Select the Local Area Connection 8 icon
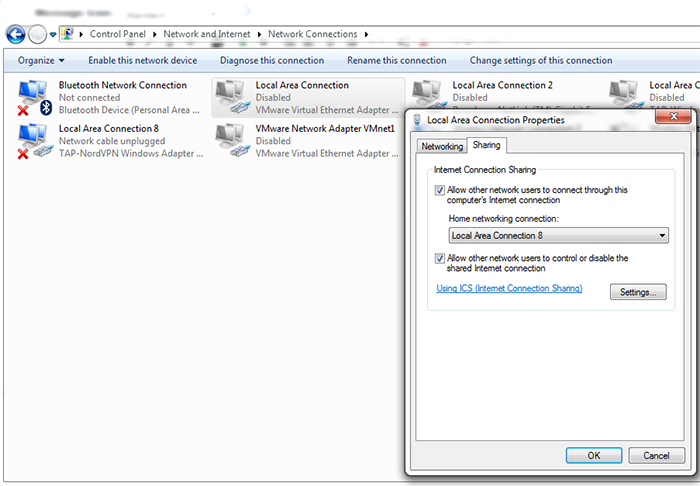 click(35, 141)
